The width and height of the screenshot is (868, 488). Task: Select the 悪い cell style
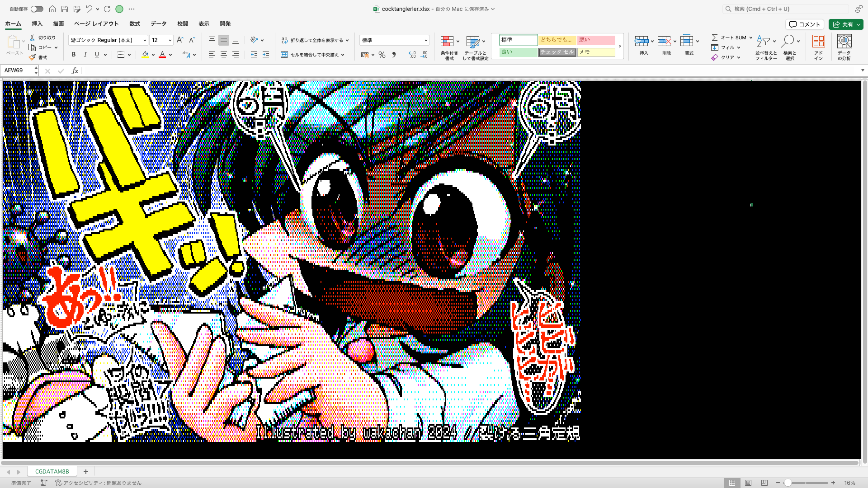596,40
